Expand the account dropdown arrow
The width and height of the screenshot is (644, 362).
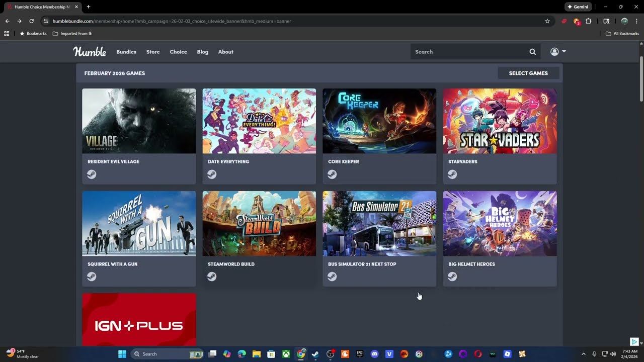point(564,51)
